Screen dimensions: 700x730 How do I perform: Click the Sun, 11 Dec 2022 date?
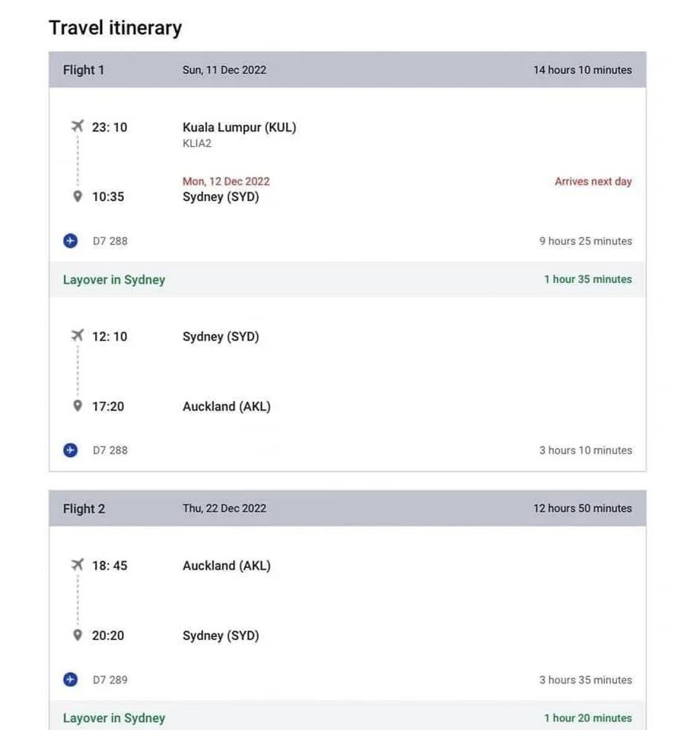(224, 70)
